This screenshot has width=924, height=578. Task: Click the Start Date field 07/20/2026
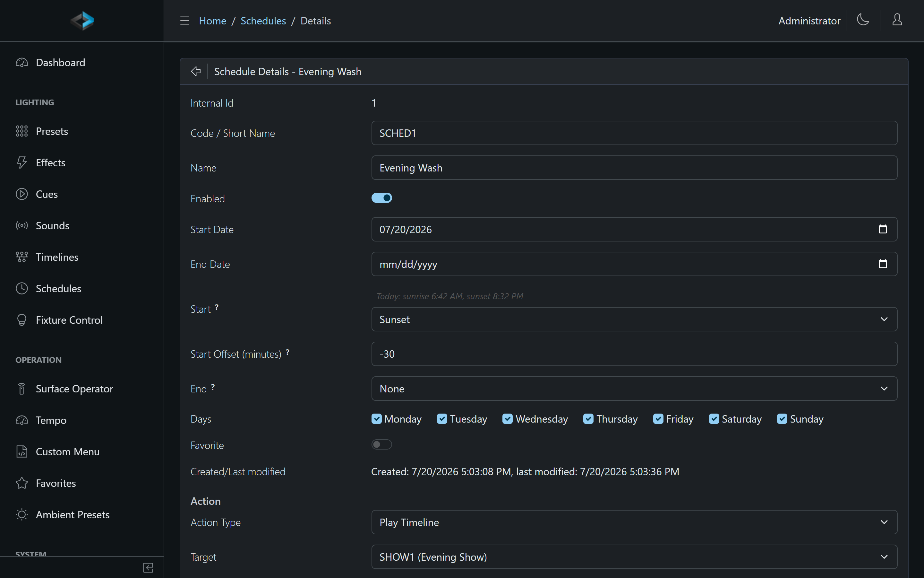[x=634, y=229]
